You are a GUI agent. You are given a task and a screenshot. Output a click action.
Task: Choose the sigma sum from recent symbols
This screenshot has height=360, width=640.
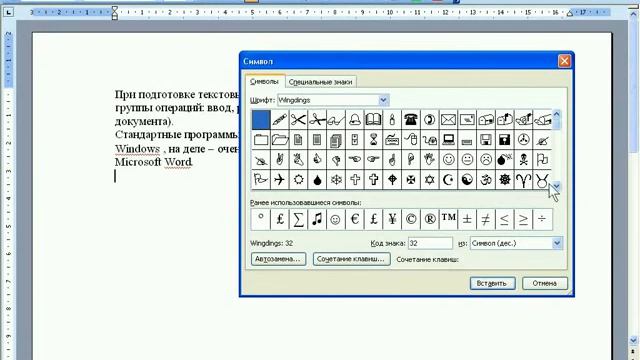click(x=298, y=219)
